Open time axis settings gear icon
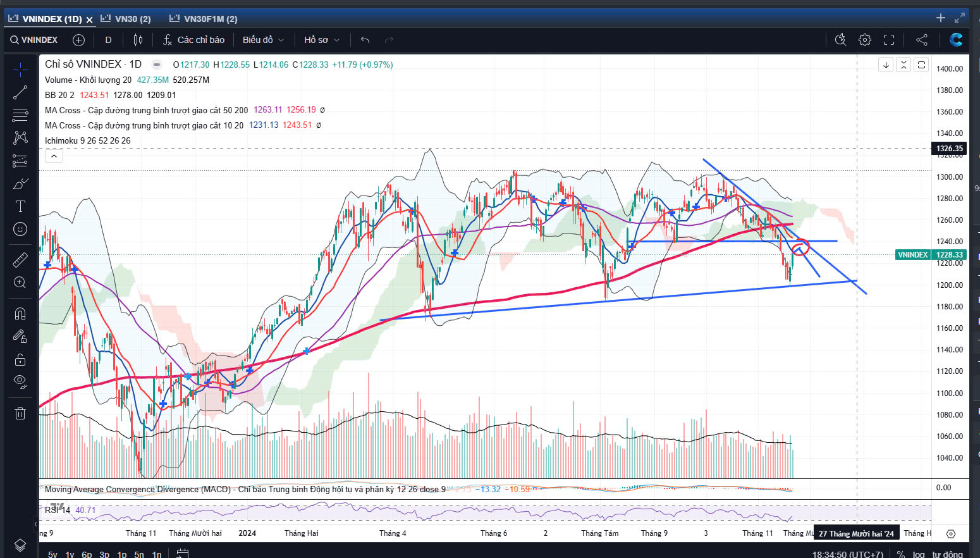Screen dimensions: 980x558 pyautogui.click(x=950, y=533)
